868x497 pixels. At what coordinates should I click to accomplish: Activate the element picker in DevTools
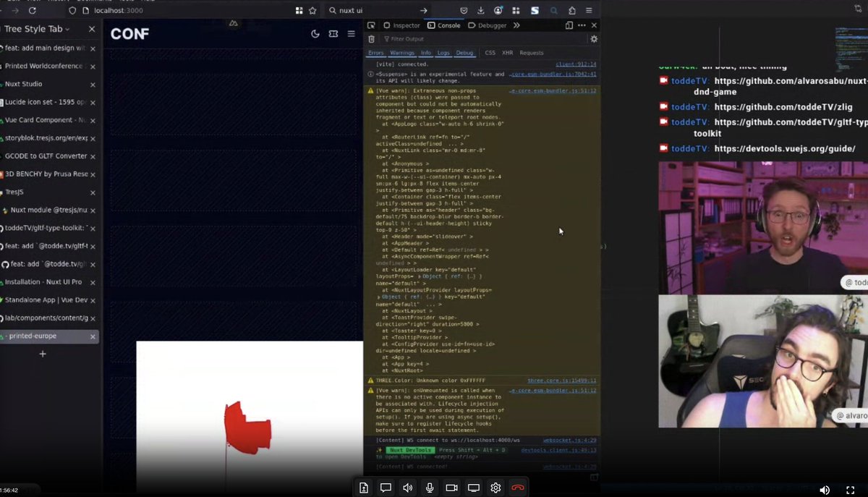point(371,25)
